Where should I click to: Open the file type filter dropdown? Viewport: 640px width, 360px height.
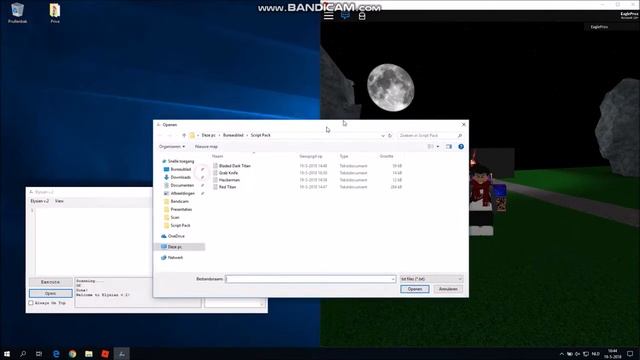pyautogui.click(x=431, y=279)
